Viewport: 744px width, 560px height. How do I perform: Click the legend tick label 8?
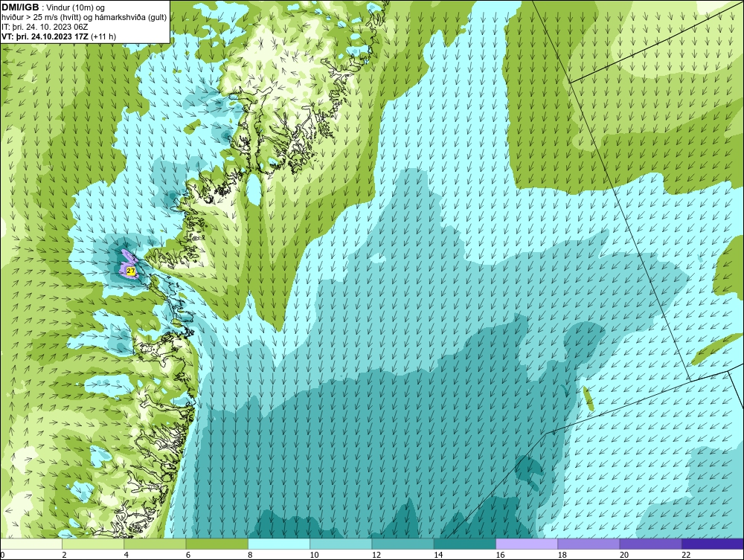(x=250, y=556)
